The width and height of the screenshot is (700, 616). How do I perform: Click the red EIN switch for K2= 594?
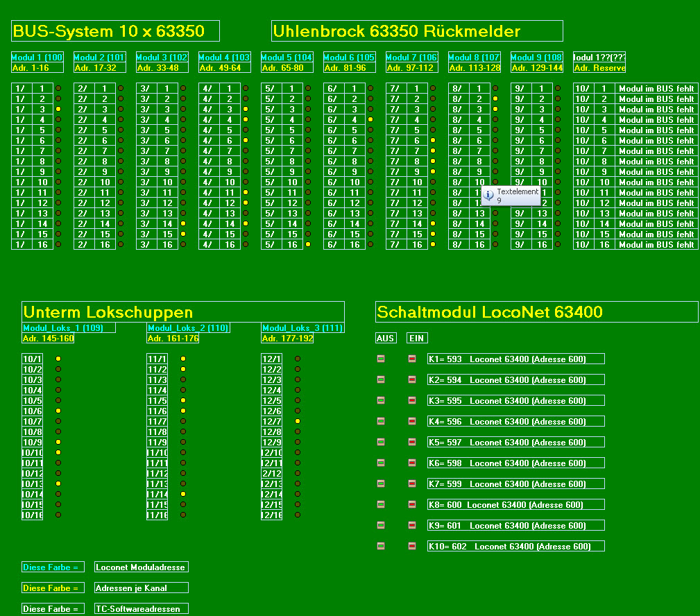pyautogui.click(x=412, y=379)
